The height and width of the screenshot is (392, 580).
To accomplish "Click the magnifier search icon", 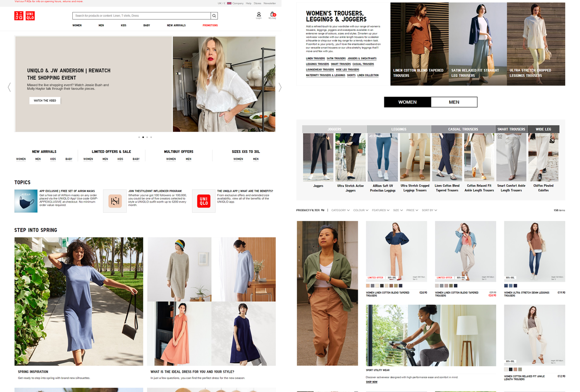I will coord(214,16).
